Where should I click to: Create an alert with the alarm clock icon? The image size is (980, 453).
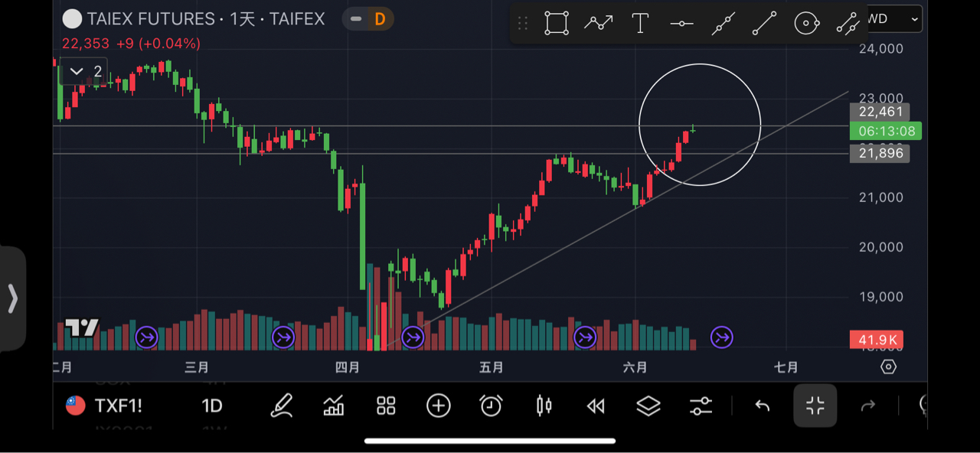tap(491, 406)
